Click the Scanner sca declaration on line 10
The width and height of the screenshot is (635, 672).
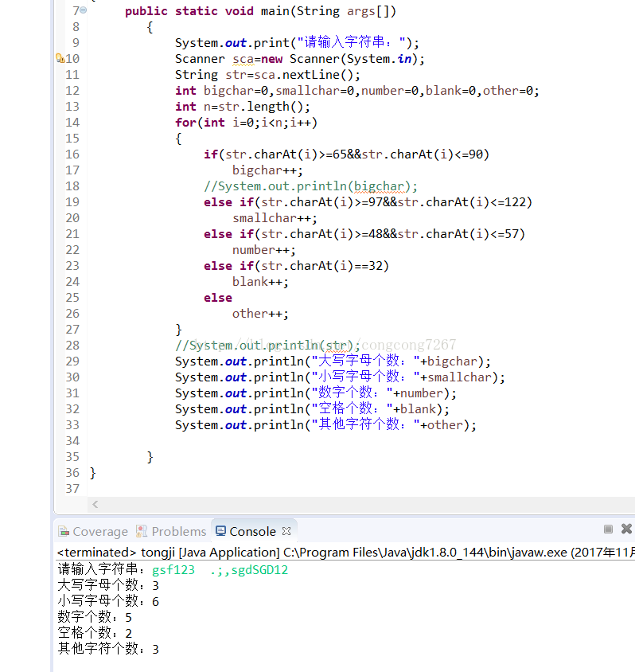point(300,59)
